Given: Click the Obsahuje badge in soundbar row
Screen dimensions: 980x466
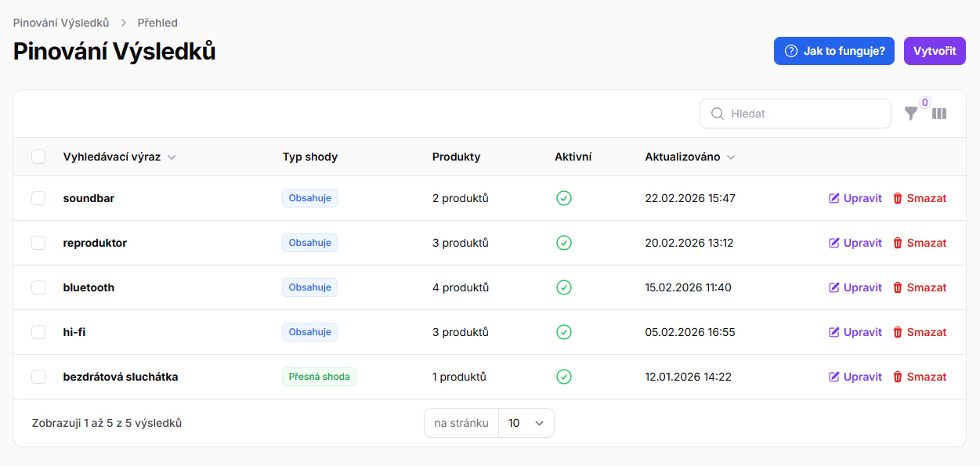Looking at the screenshot, I should click(x=309, y=198).
